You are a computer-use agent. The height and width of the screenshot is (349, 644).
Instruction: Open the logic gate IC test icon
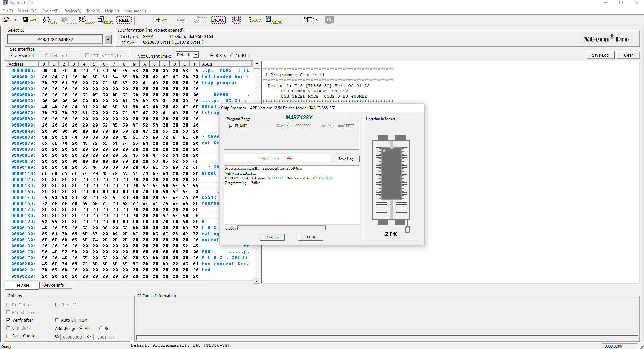point(310,20)
